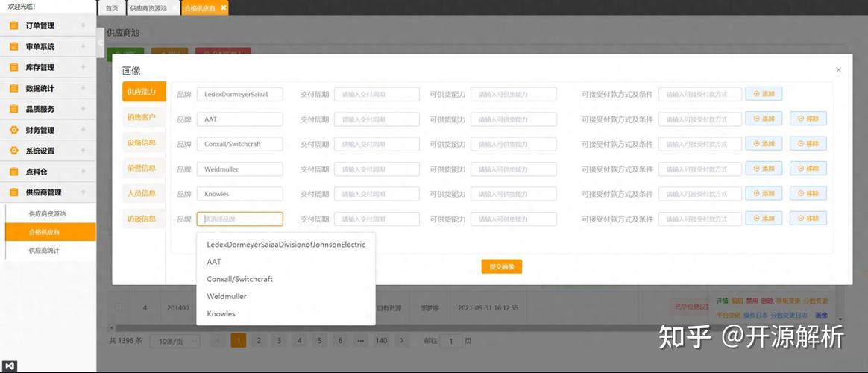This screenshot has width=868, height=373.
Task: Click 移除 button on the AAT row
Action: pyautogui.click(x=808, y=119)
